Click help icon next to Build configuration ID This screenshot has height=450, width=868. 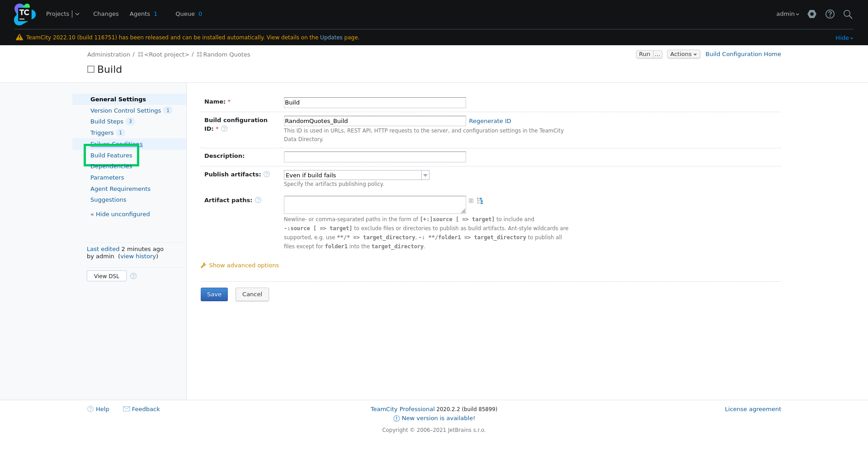(x=224, y=129)
